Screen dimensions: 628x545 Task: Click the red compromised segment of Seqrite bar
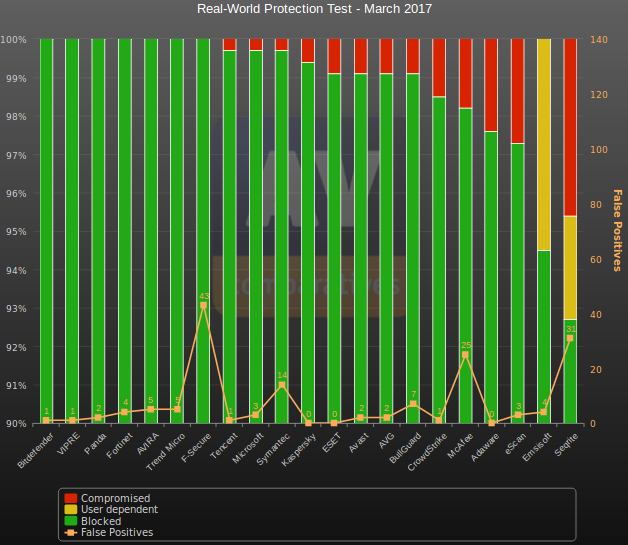click(570, 127)
